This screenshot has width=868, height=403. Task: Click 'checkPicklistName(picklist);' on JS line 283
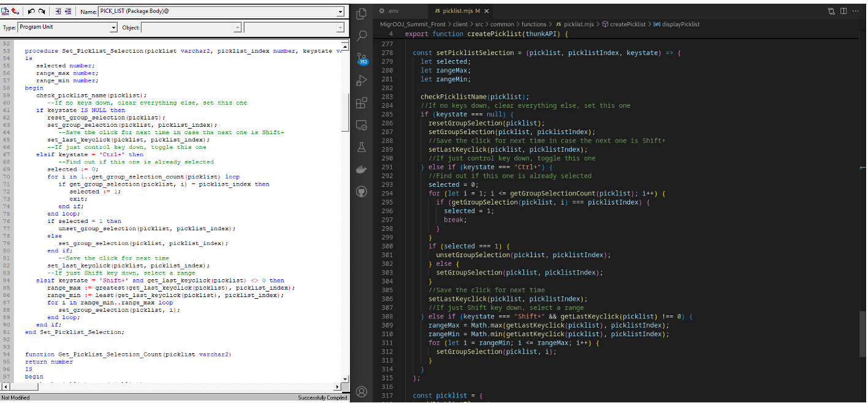click(474, 97)
